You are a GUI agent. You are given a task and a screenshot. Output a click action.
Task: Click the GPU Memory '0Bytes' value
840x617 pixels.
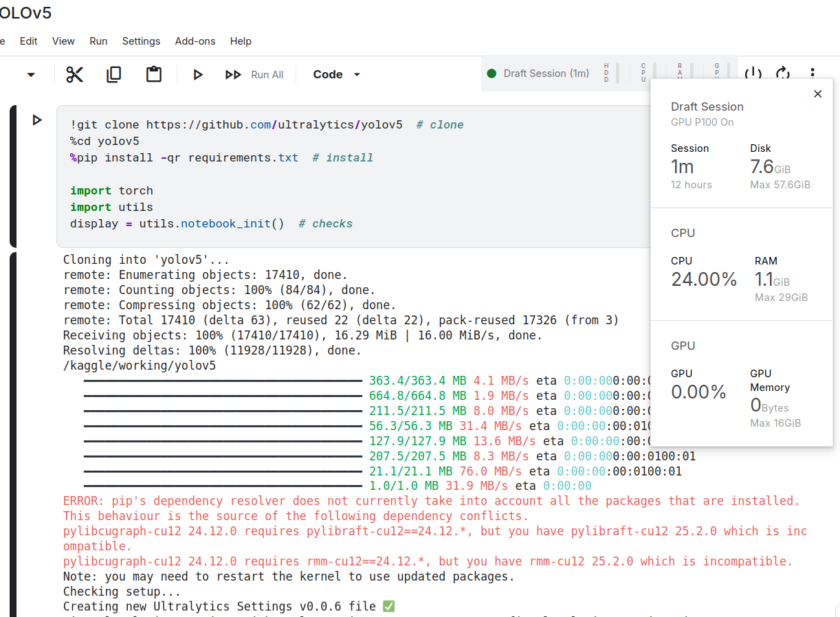[x=769, y=405]
